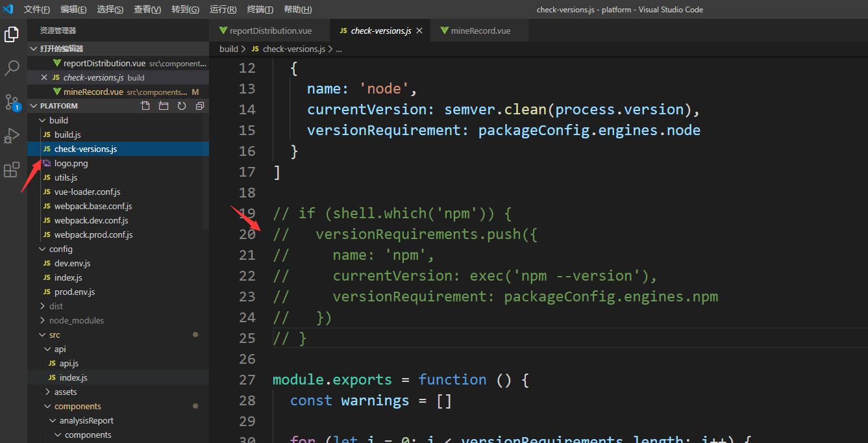Screen dimensions: 868x443
Task: Open the Run and Debug view icon
Action: (12, 136)
